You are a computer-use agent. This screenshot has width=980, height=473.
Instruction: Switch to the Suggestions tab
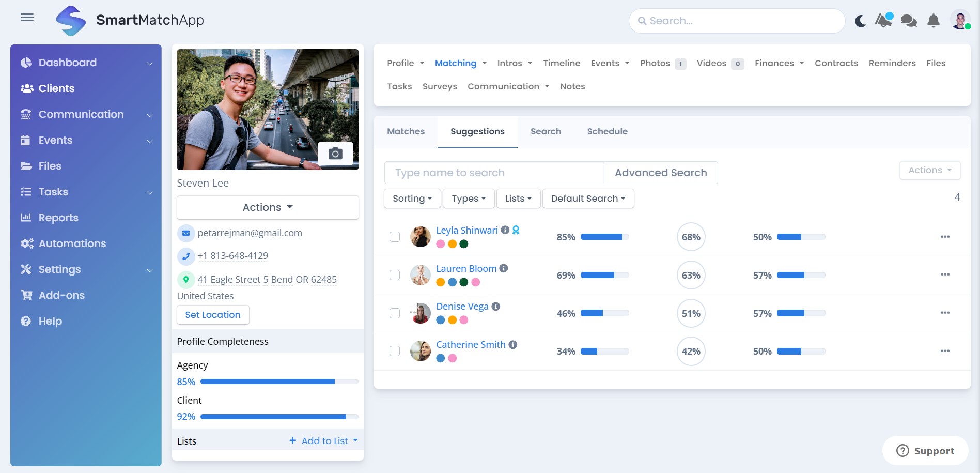click(477, 131)
